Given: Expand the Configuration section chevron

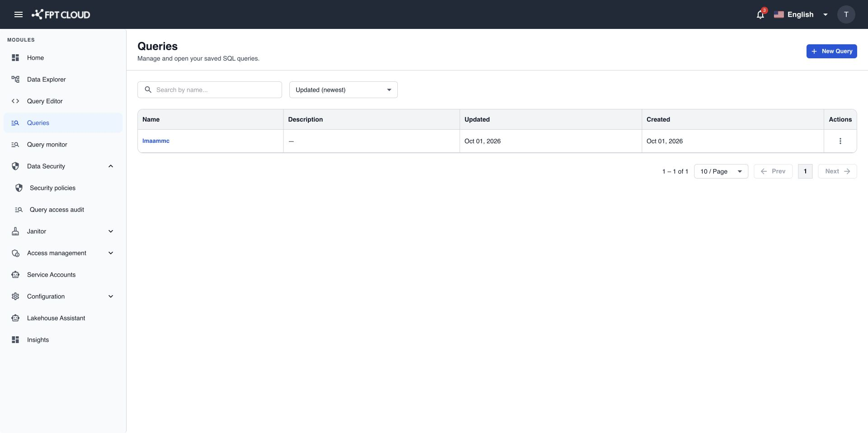Looking at the screenshot, I should [111, 297].
